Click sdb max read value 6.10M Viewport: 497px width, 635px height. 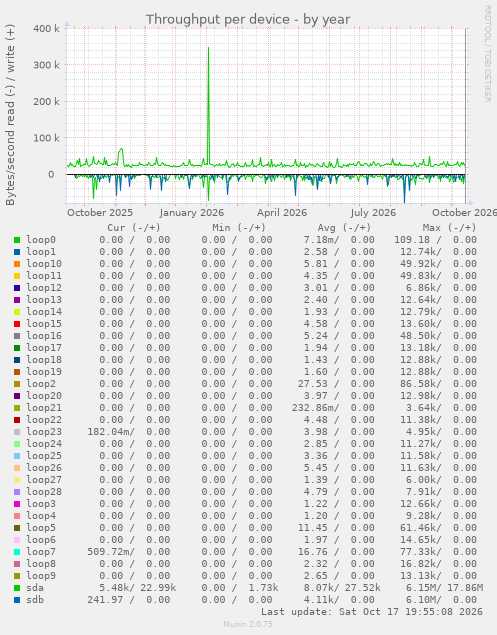coord(424,600)
